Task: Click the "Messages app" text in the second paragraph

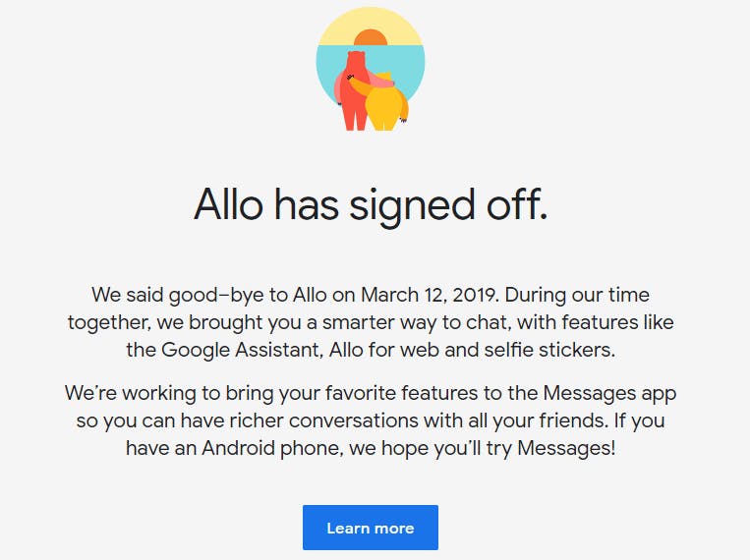Action: click(609, 394)
